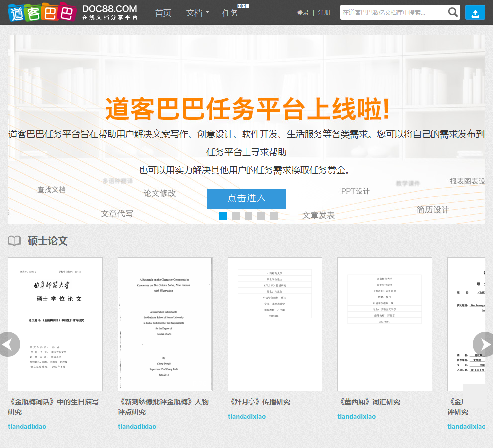Click the 登录 link

click(303, 13)
